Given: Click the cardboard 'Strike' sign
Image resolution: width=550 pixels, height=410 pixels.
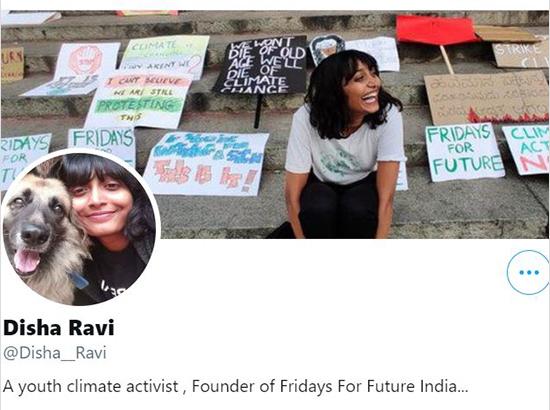Looking at the screenshot, I should click(x=521, y=55).
